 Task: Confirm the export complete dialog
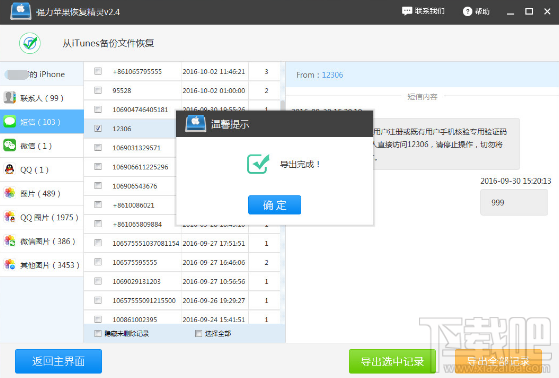pos(274,205)
